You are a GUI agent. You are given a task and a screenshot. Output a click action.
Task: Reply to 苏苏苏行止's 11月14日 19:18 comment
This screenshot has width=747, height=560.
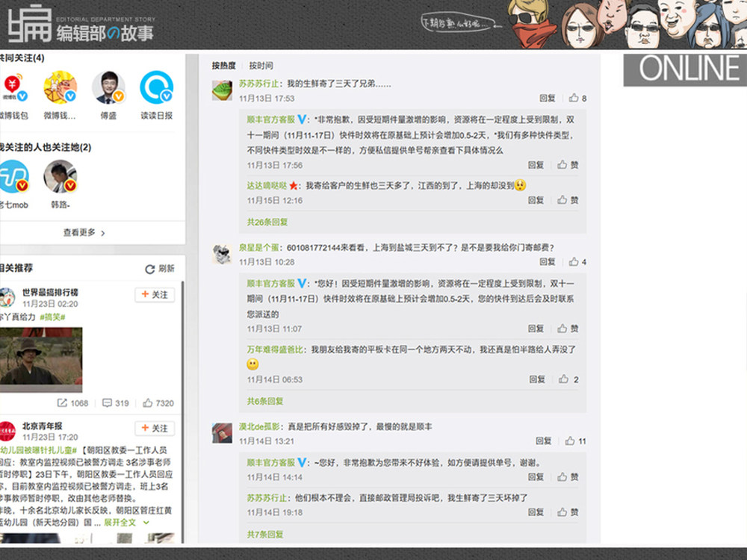(536, 512)
